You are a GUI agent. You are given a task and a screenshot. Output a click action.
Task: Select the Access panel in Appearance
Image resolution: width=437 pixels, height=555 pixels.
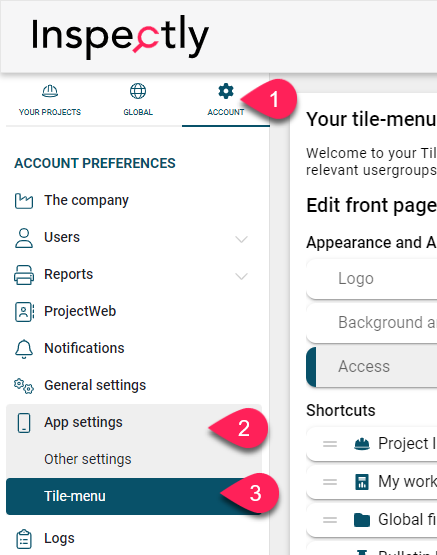click(x=372, y=367)
